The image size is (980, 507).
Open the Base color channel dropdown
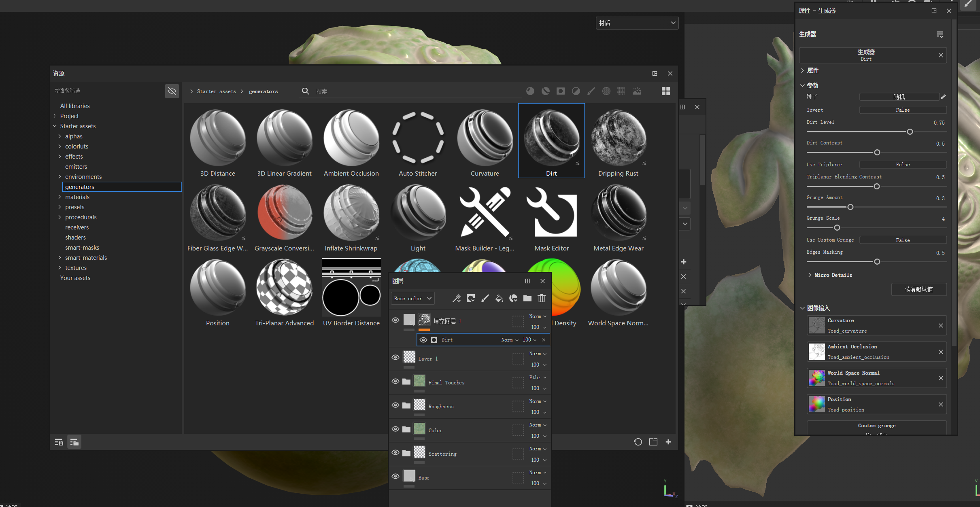coord(412,298)
